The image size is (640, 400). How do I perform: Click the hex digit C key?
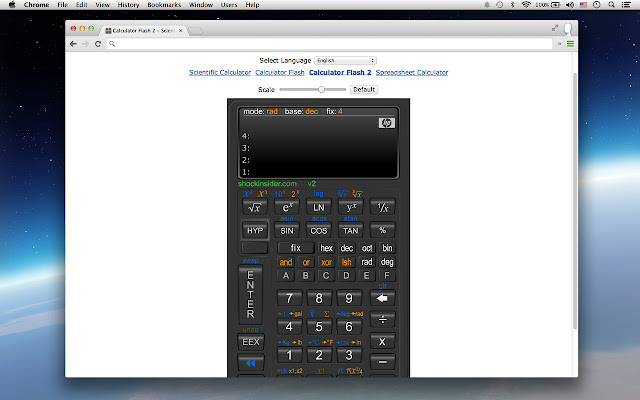click(x=326, y=276)
